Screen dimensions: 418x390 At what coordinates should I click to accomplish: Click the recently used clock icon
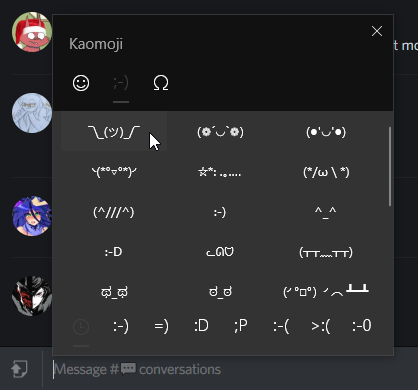coord(81,327)
